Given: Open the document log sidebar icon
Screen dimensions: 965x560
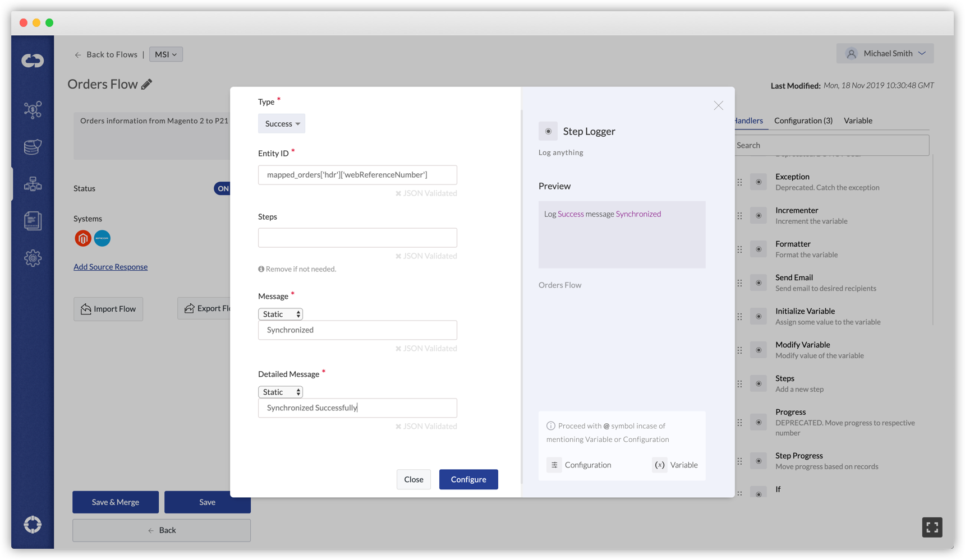Looking at the screenshot, I should click(33, 221).
